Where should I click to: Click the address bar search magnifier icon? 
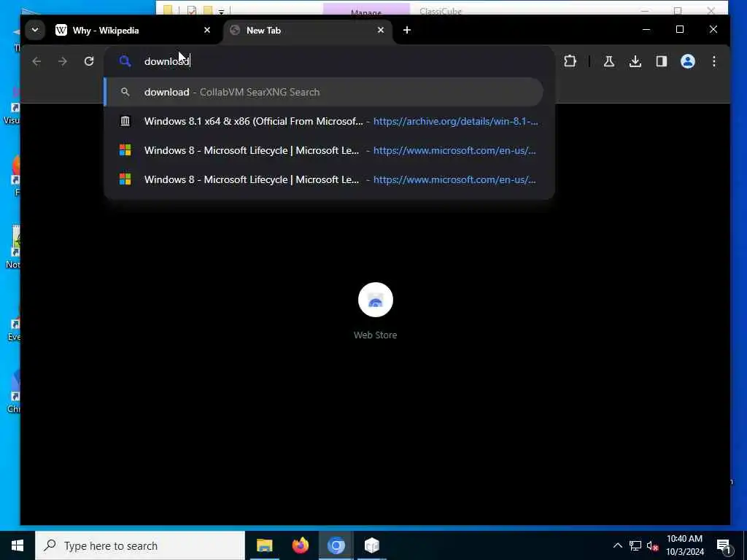pos(125,61)
